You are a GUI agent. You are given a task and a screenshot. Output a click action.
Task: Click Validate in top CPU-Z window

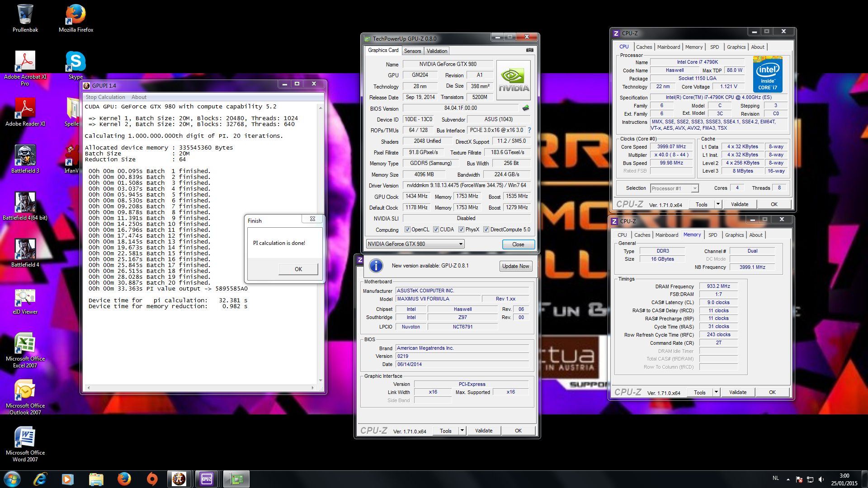pos(740,204)
